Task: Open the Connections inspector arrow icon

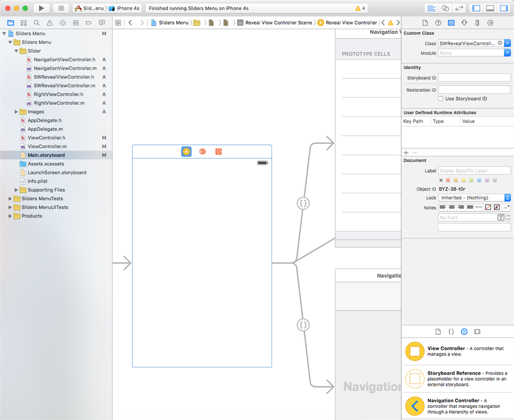Action: (x=489, y=22)
